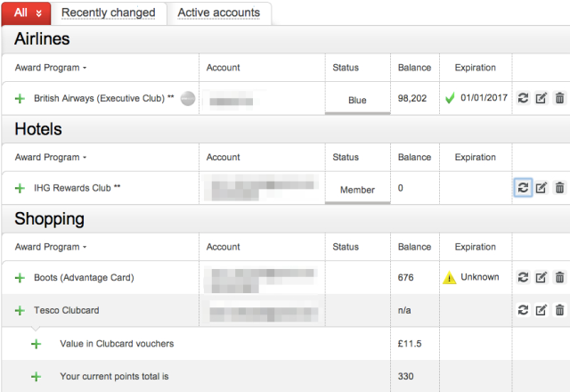Click the 330 points total value
This screenshot has height=392, width=570.
406,376
